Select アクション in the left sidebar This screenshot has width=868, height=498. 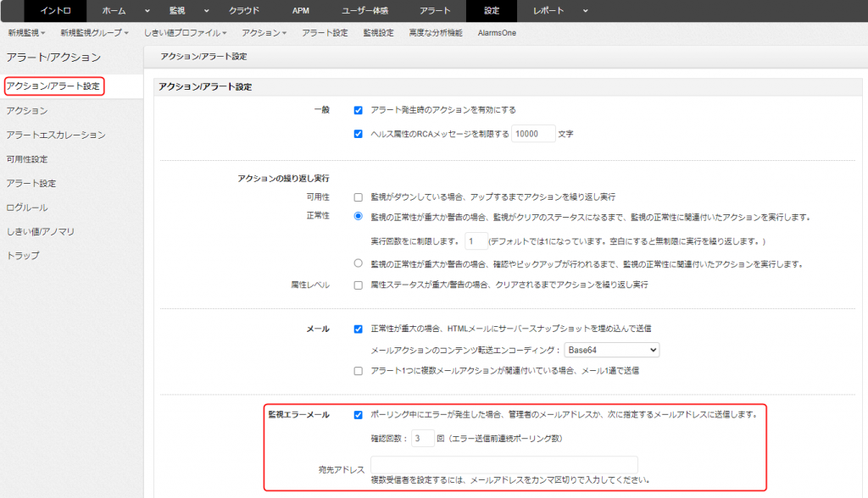tap(27, 111)
